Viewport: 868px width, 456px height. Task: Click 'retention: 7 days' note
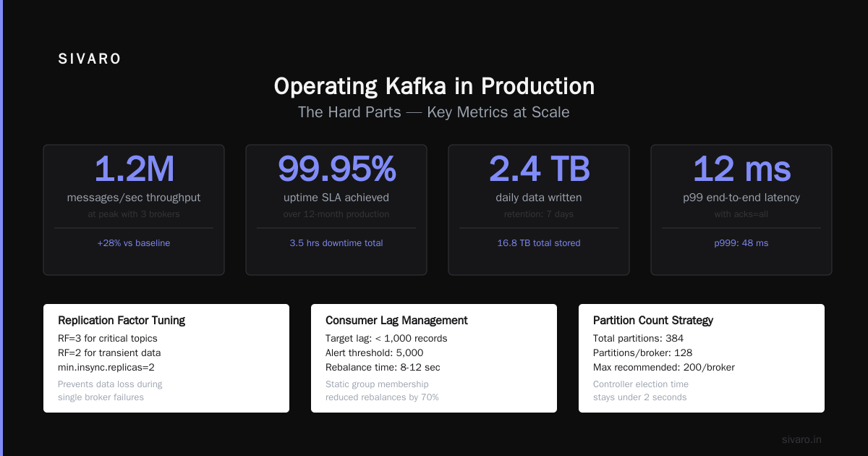539,214
